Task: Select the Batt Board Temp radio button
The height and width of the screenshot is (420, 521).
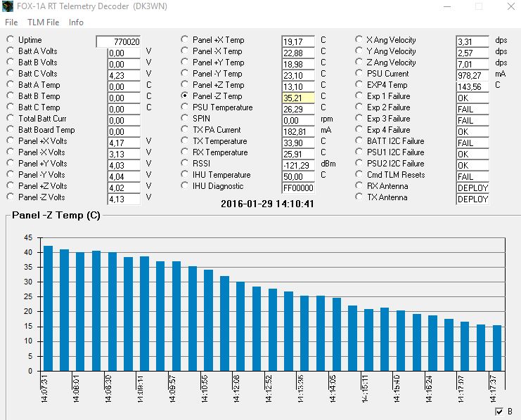Action: (x=11, y=129)
